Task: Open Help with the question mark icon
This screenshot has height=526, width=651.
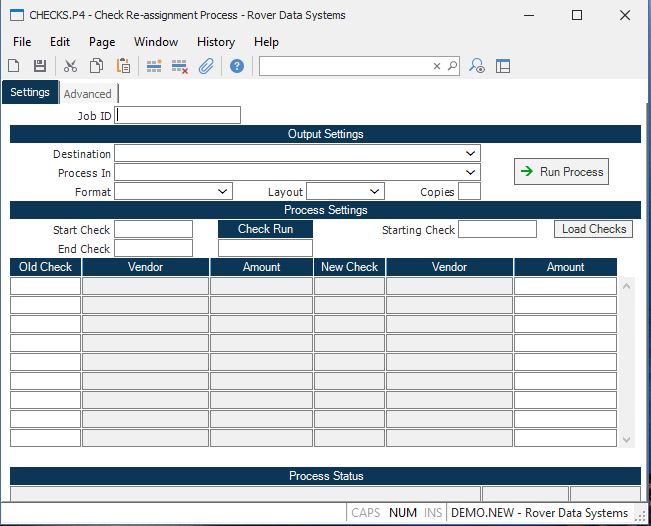Action: tap(237, 66)
